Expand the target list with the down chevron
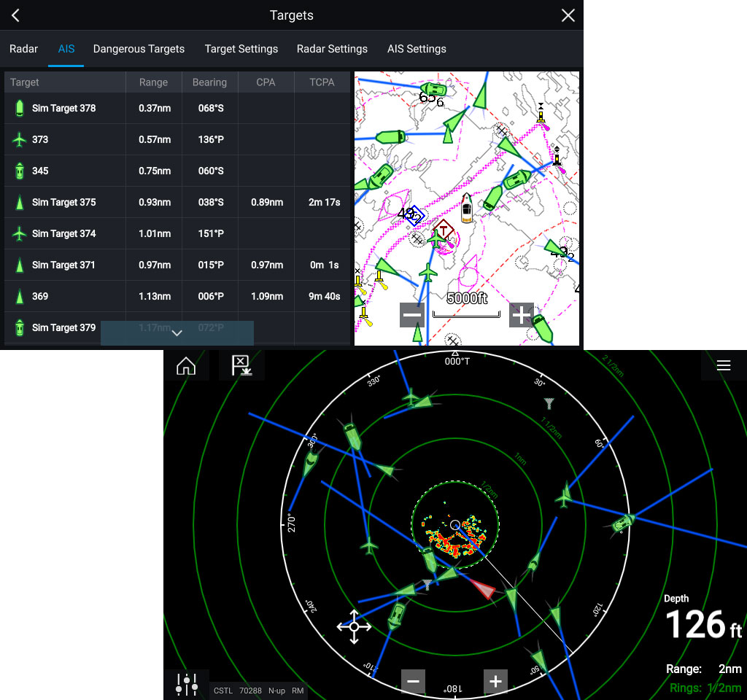This screenshot has height=700, width=747. coord(177,332)
